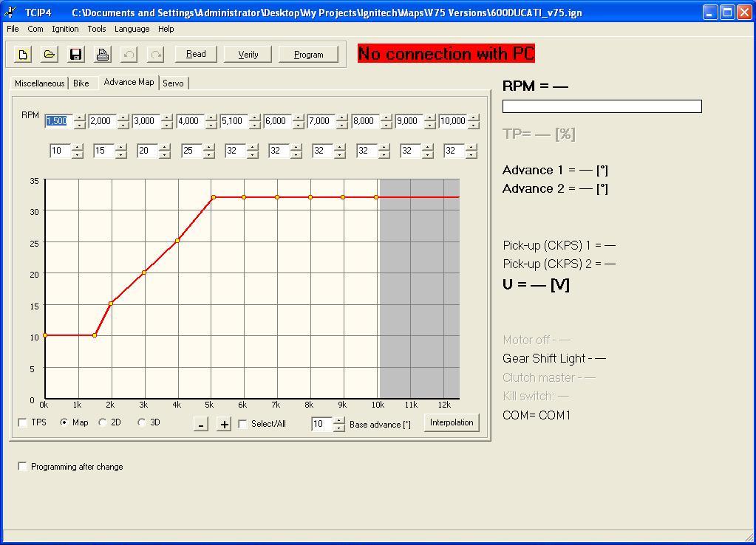Image resolution: width=756 pixels, height=545 pixels.
Task: Click the Redo arrow icon
Action: (155, 55)
